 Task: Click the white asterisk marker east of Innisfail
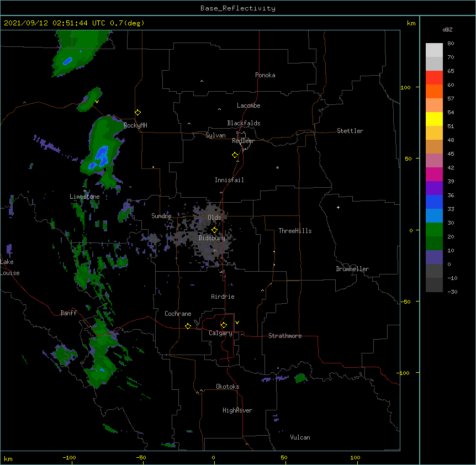pyautogui.click(x=277, y=168)
